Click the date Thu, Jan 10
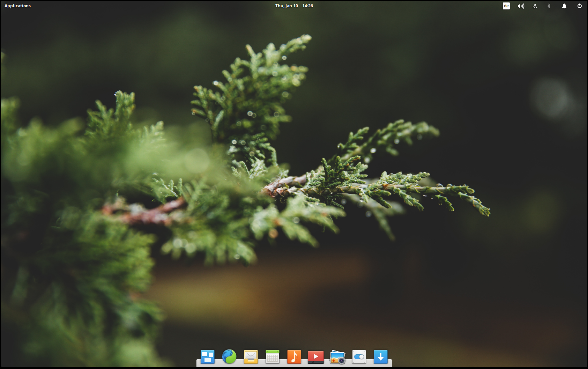Image resolution: width=588 pixels, height=369 pixels. [286, 6]
